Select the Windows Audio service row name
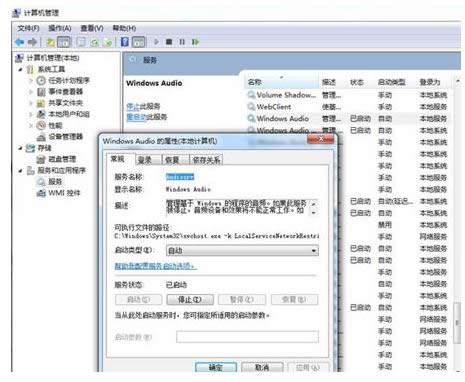465x382 pixels. (x=283, y=118)
